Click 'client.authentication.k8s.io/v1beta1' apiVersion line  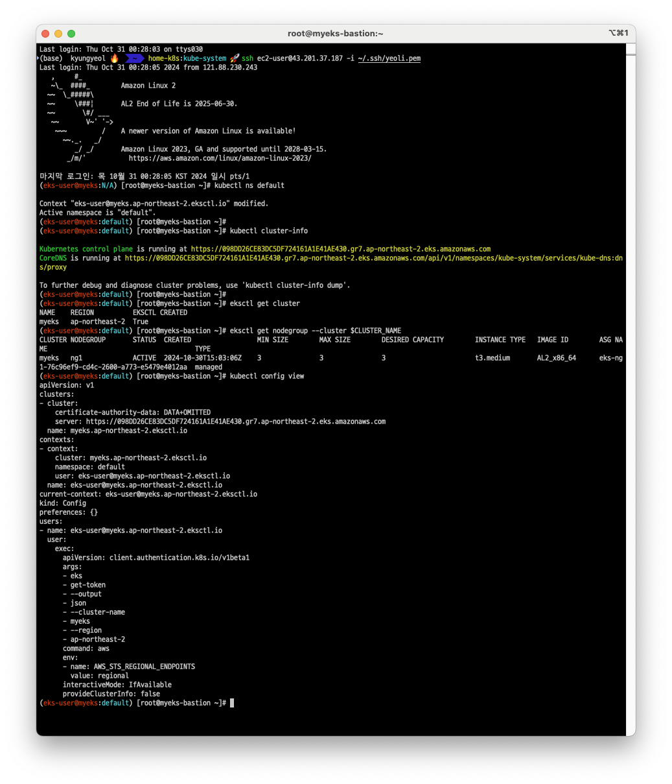(x=156, y=558)
